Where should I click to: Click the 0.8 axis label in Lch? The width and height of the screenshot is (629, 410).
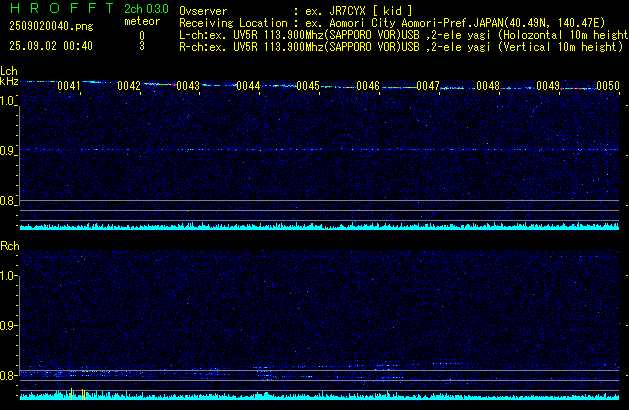pos(7,201)
